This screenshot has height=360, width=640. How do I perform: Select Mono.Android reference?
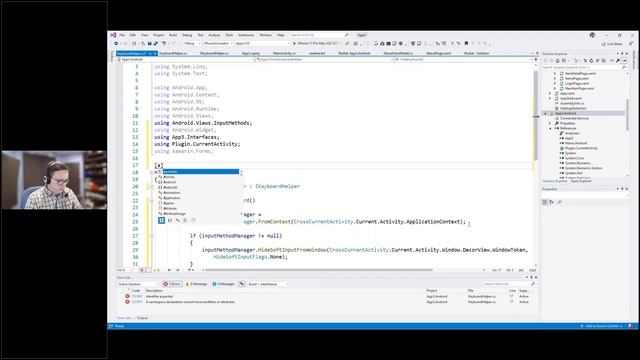[x=576, y=143]
